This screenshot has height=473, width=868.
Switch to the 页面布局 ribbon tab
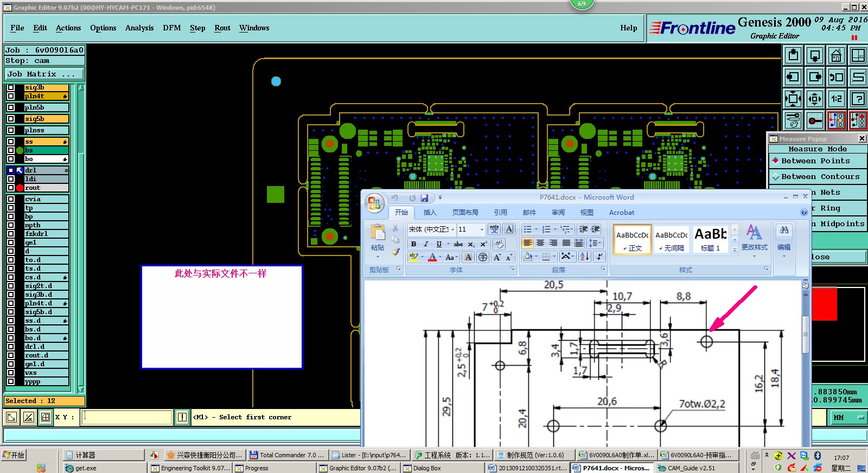pyautogui.click(x=465, y=213)
